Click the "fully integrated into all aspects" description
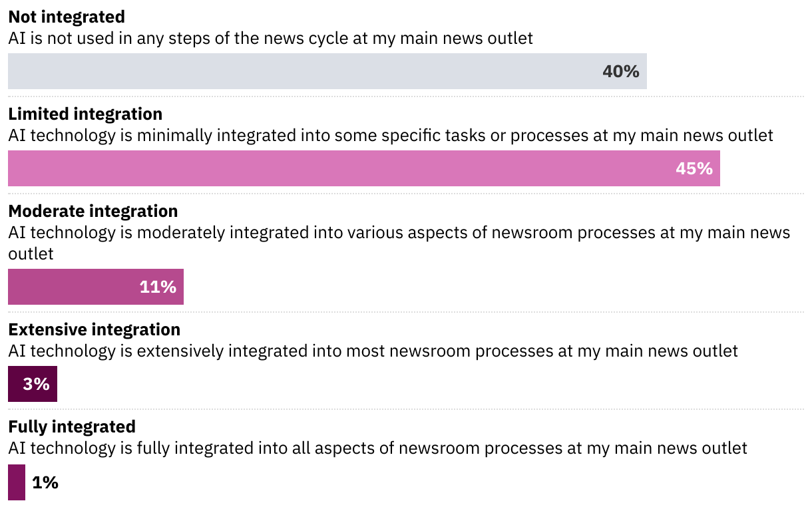This screenshot has height=507, width=812. point(377,448)
